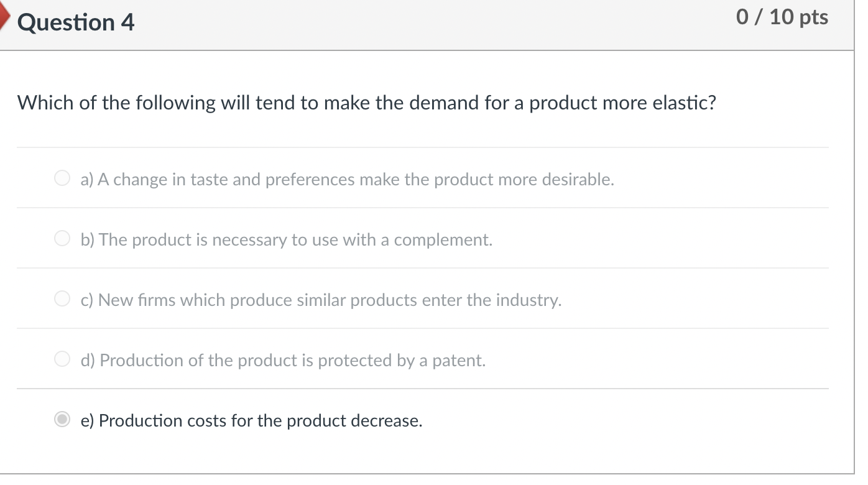Click the 'Question 4' heading
This screenshot has height=485, width=868.
(76, 23)
